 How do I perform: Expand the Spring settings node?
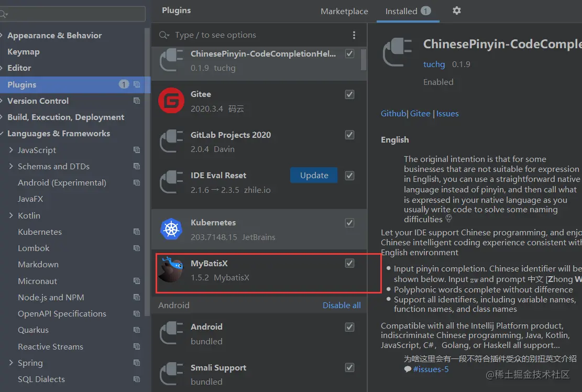tap(11, 363)
